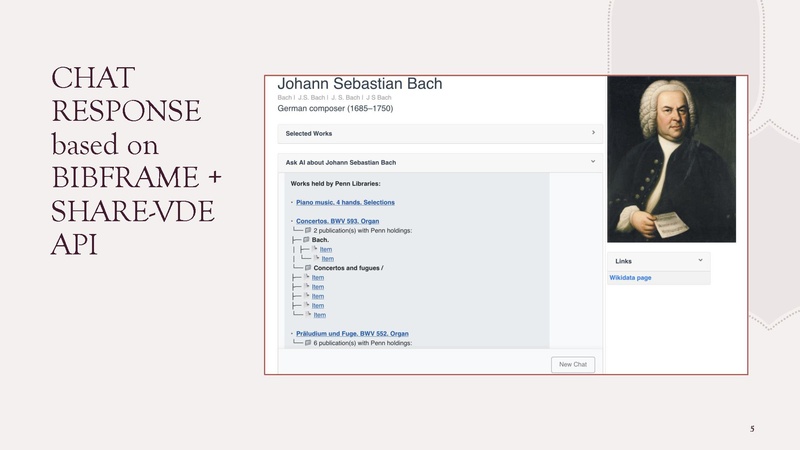Select the alias line Bach | J.S. Bach
The width and height of the screenshot is (800, 450).
(x=334, y=97)
